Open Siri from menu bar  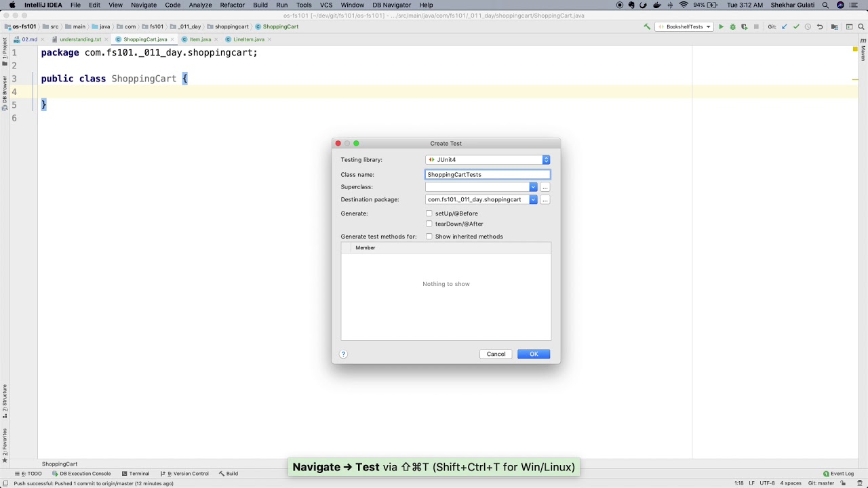[841, 5]
